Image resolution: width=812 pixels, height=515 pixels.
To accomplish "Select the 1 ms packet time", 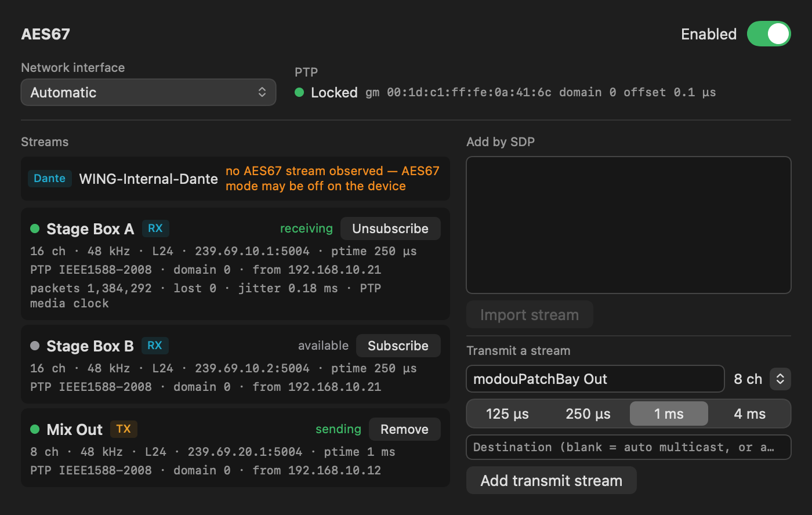I will coord(669,414).
